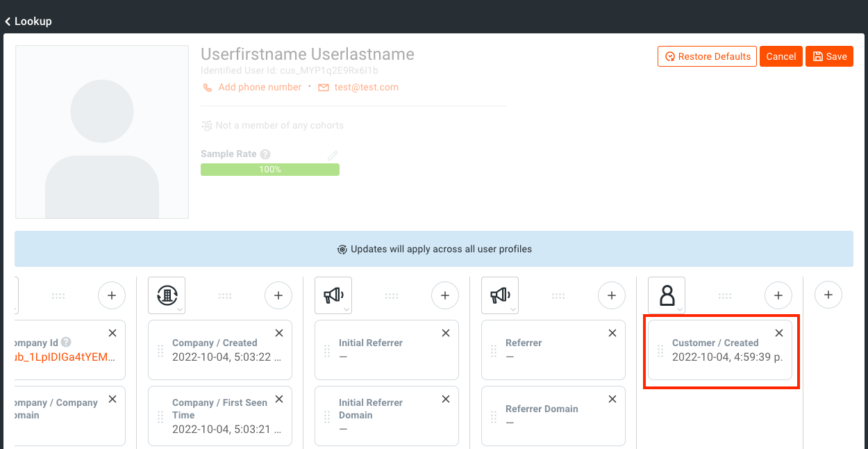
Task: Add a new column with far-right plus
Action: [828, 295]
